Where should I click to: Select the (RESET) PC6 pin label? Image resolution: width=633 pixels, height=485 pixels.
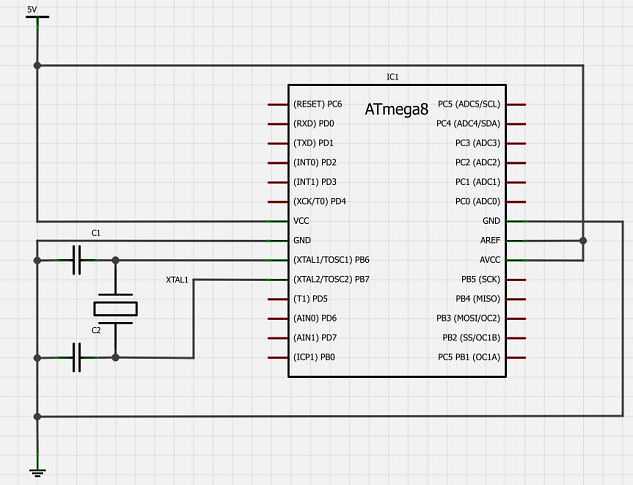317,104
